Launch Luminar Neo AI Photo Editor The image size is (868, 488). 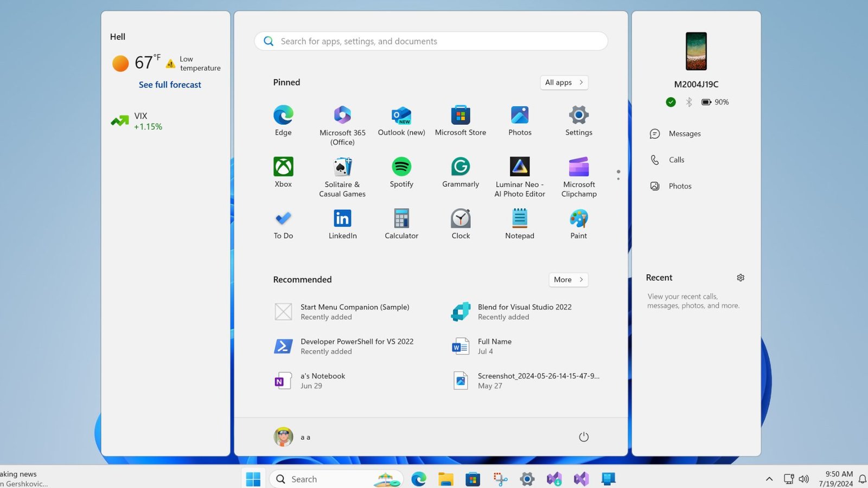(x=519, y=166)
